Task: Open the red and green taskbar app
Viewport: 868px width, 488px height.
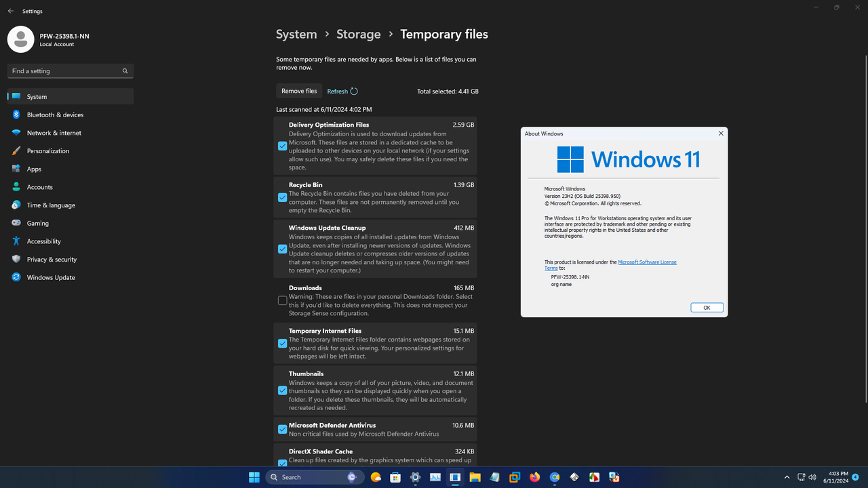Action: [x=594, y=477]
